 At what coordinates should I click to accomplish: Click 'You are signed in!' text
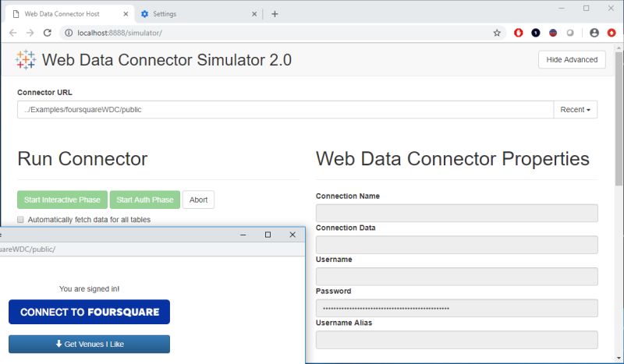click(x=89, y=289)
